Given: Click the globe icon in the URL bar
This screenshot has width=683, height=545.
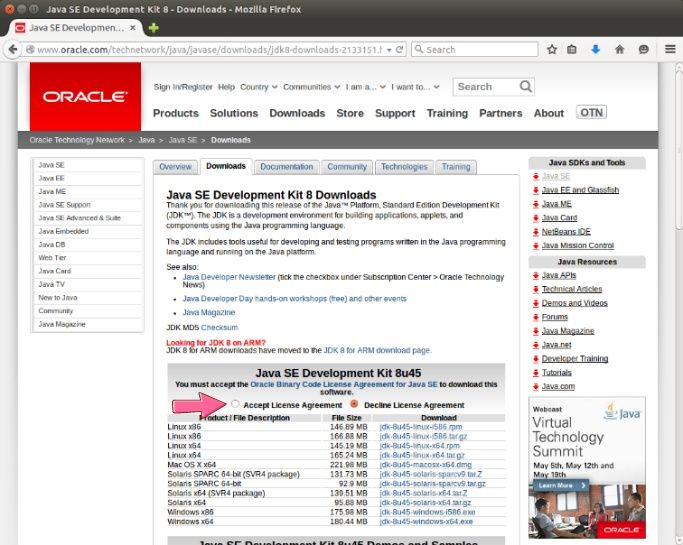Looking at the screenshot, I should [30, 50].
